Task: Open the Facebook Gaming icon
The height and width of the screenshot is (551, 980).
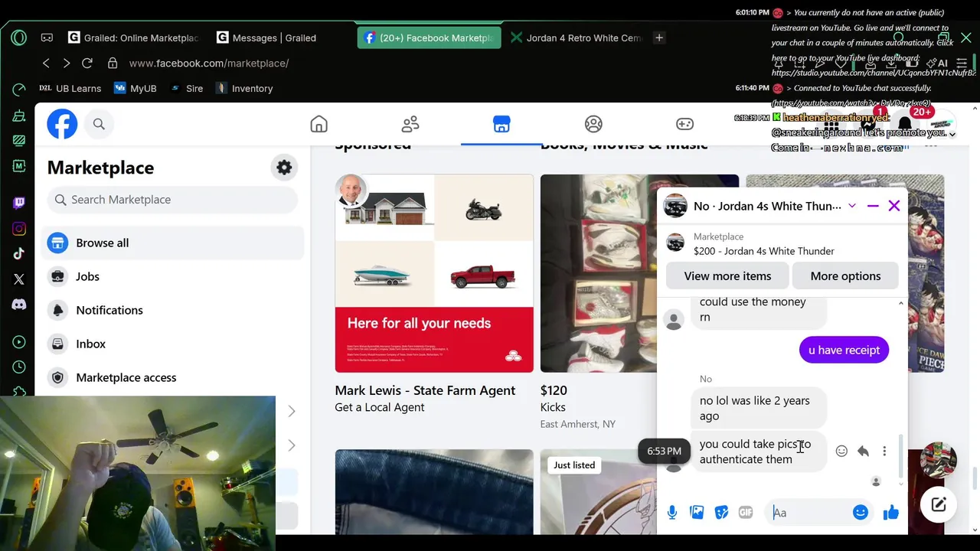Action: pyautogui.click(x=684, y=124)
